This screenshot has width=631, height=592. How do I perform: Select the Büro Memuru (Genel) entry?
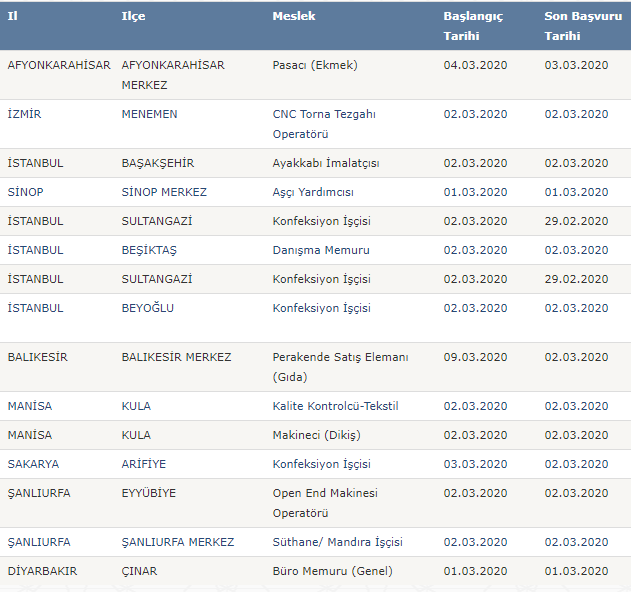tap(332, 571)
